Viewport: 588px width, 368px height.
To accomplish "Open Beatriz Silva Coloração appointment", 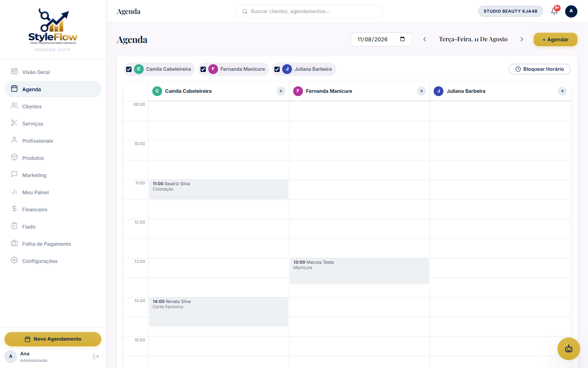I will [219, 189].
